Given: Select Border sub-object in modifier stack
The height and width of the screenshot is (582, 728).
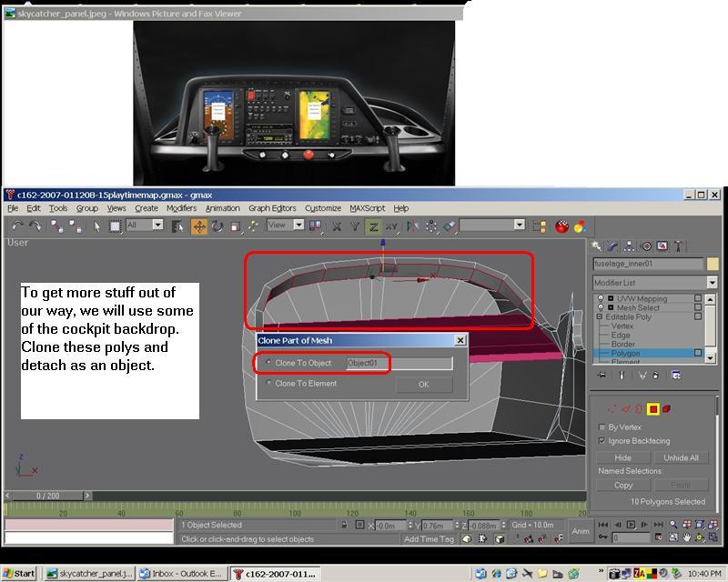Looking at the screenshot, I should 623,345.
